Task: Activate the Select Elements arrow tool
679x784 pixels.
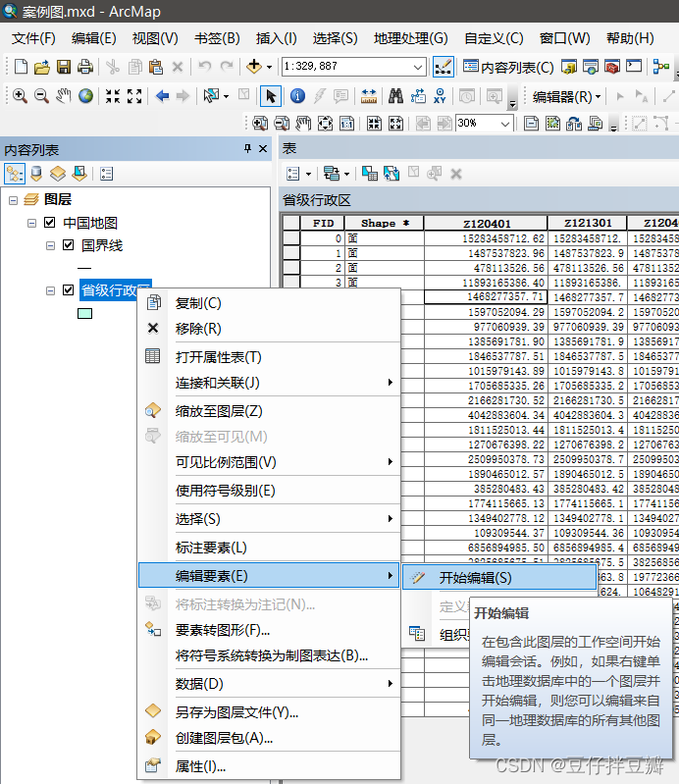Action: click(271, 95)
